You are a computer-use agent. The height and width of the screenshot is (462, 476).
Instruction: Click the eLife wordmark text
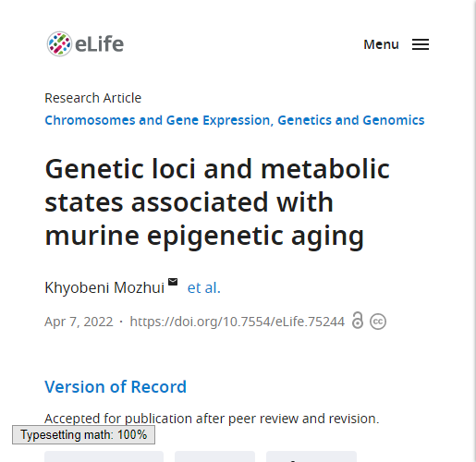[99, 44]
